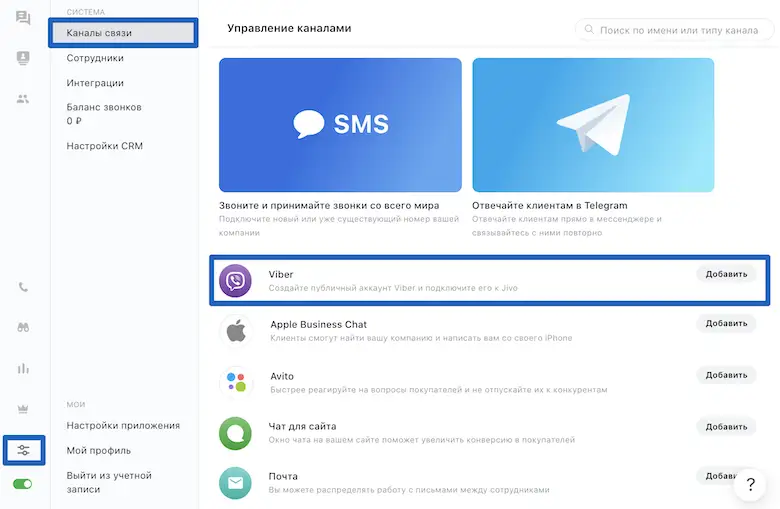Click the crown upgrade icon
This screenshot has width=780, height=509.
(23, 409)
